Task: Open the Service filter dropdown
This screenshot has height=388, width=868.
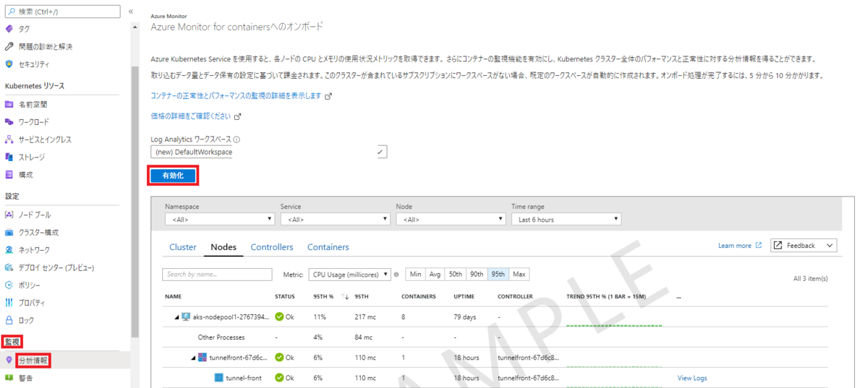Action: [x=336, y=219]
